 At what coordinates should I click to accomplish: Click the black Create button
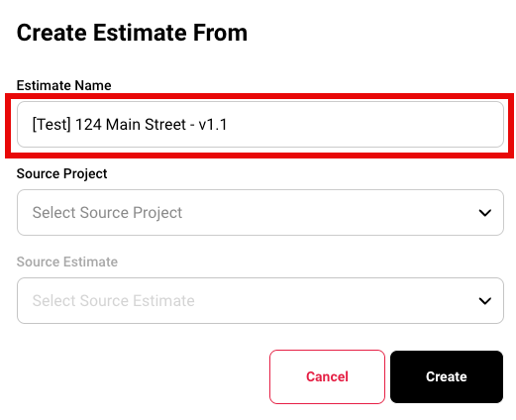click(x=447, y=376)
